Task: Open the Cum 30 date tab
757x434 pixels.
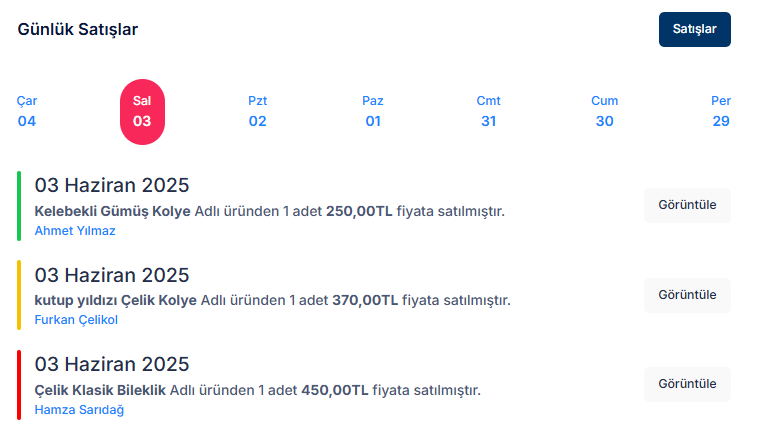Action: pos(604,111)
